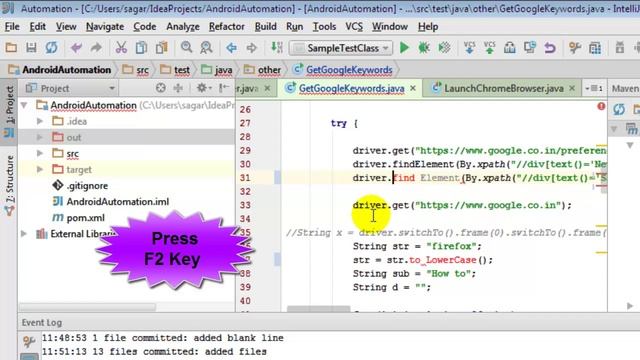
Task: Open the VCS menu
Action: (x=354, y=27)
